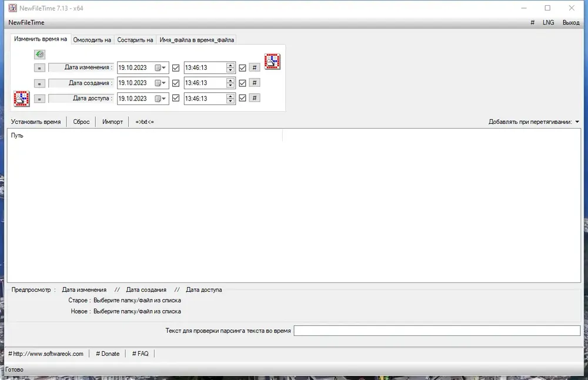Viewport: 588px width, 380px height.
Task: Click the = button for Дата доступа
Action: (39, 99)
